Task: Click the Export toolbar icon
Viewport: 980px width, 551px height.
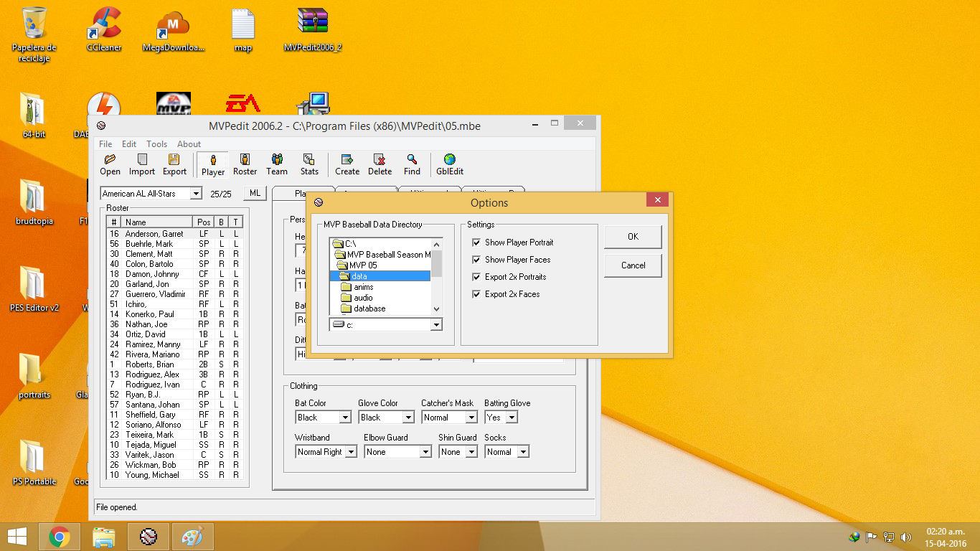Action: pyautogui.click(x=174, y=164)
